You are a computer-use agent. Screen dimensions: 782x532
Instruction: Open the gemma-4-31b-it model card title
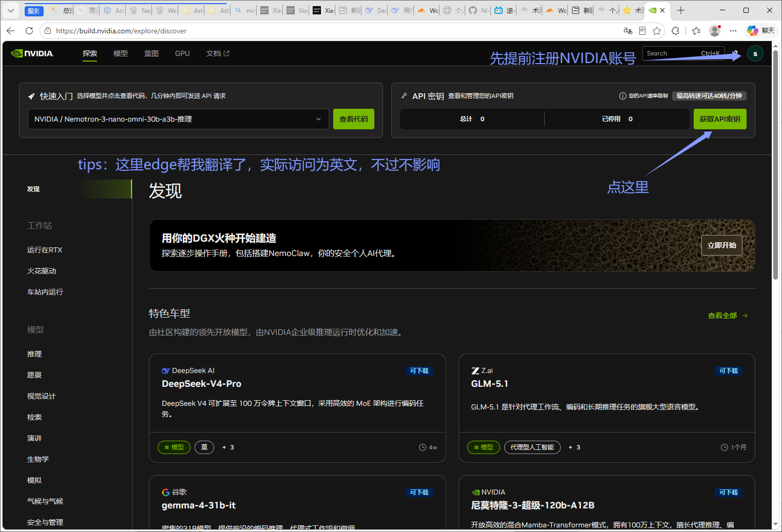(x=199, y=505)
